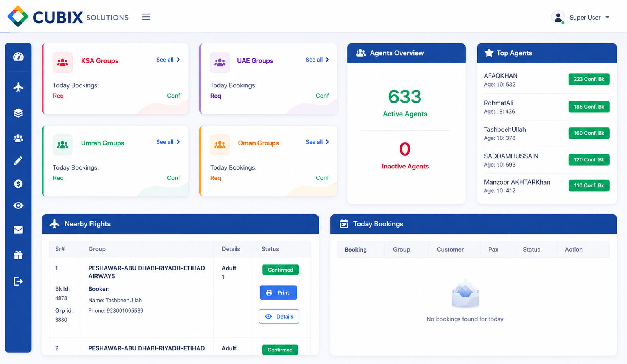Click the 160 Conf. Bk badge
The height and width of the screenshot is (364, 627).
click(x=589, y=133)
